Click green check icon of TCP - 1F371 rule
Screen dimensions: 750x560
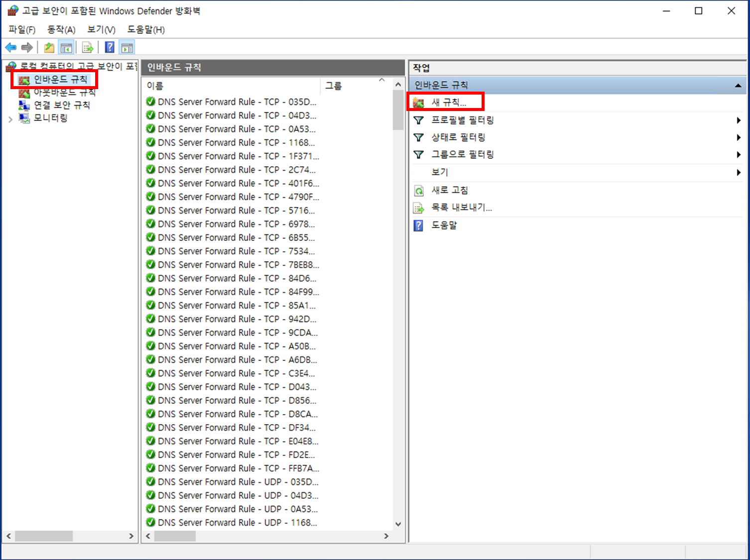[150, 156]
